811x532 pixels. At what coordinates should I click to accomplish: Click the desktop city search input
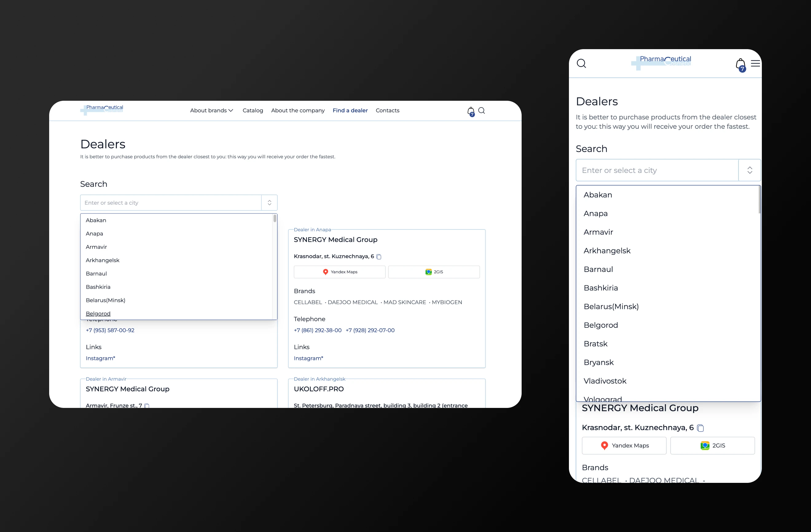[171, 203]
